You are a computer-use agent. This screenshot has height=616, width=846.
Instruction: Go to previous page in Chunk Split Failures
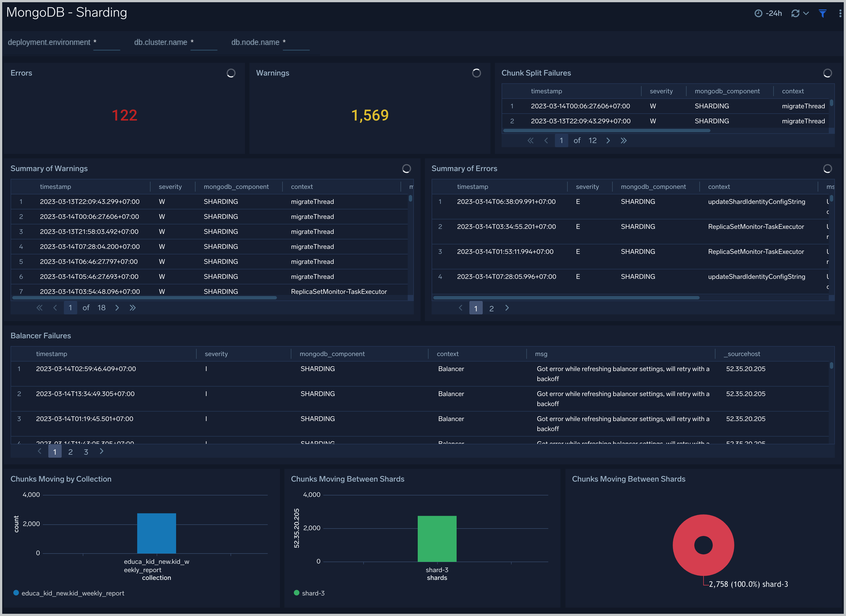click(x=546, y=141)
